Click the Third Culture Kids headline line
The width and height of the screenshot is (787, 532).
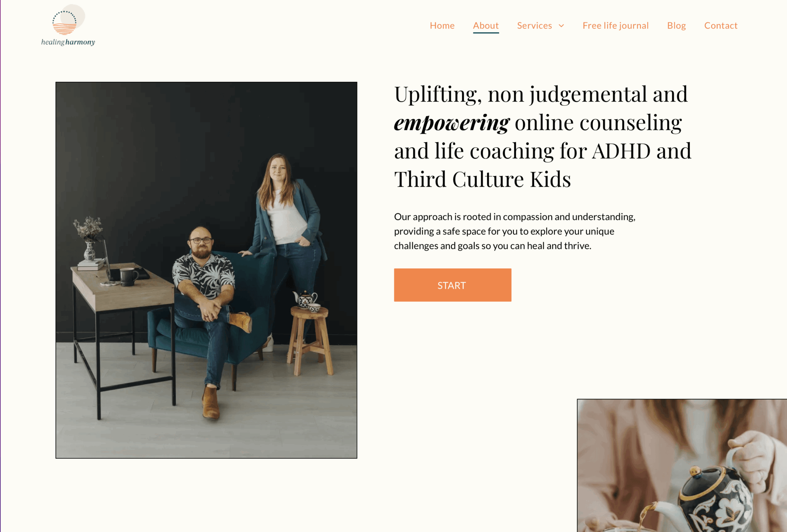(482, 179)
